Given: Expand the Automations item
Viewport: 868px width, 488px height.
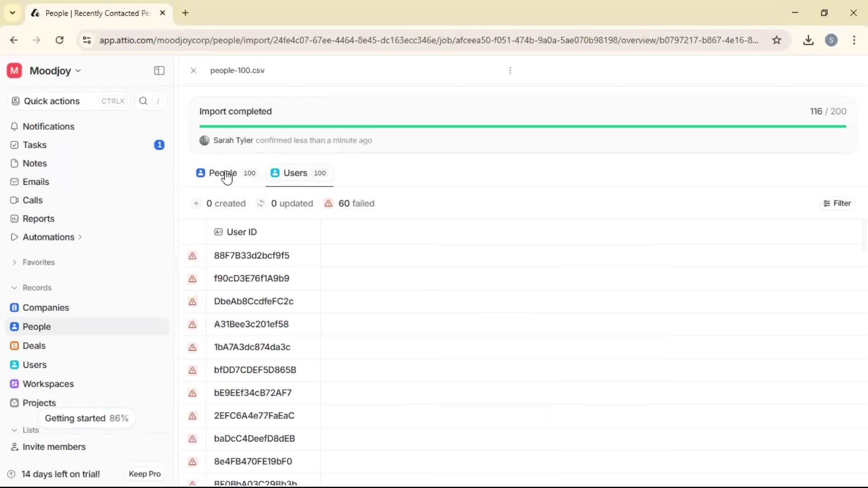Looking at the screenshot, I should (x=80, y=237).
